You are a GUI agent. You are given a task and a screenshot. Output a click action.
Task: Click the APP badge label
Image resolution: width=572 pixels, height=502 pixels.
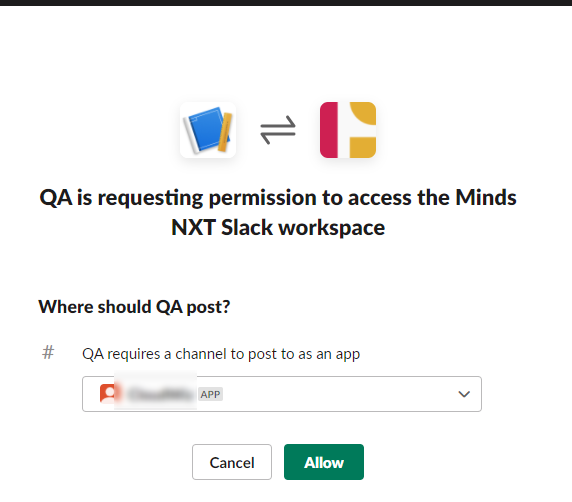point(210,394)
